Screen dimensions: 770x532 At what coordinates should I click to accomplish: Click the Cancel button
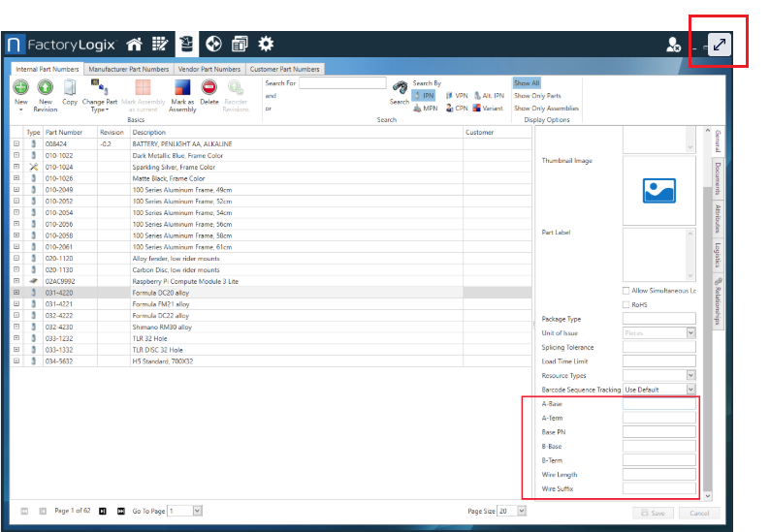(699, 513)
